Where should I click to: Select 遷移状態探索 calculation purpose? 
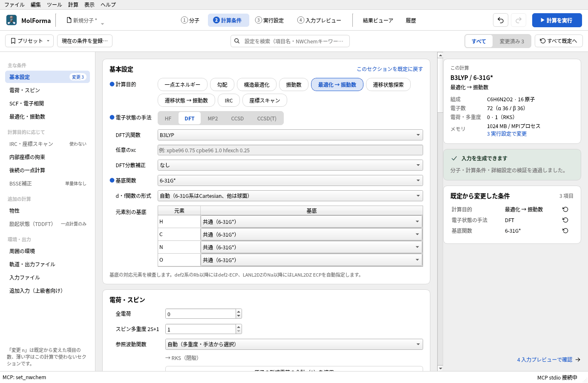(x=388, y=85)
